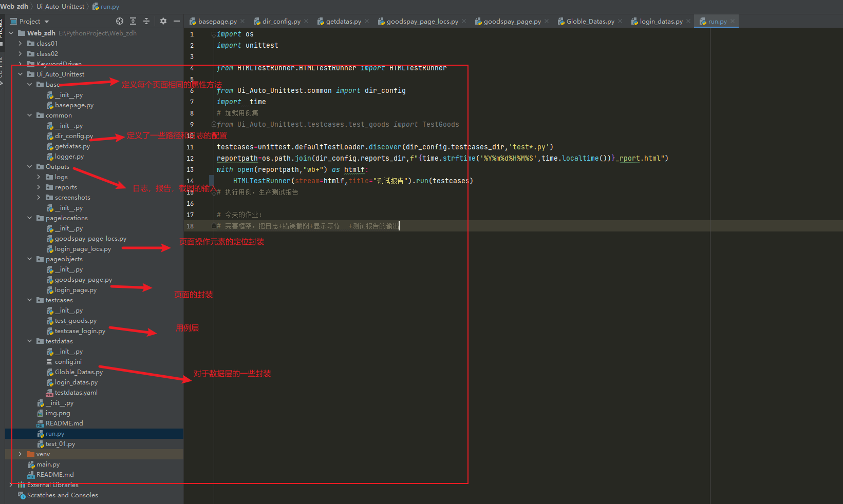This screenshot has height=504, width=843.
Task: Select testcase_login.py in project tree
Action: (80, 331)
